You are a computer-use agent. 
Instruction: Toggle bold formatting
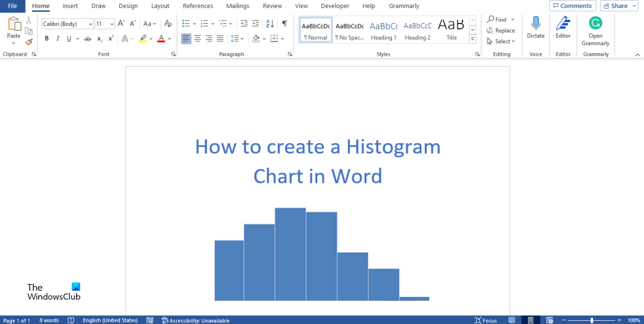tap(46, 38)
